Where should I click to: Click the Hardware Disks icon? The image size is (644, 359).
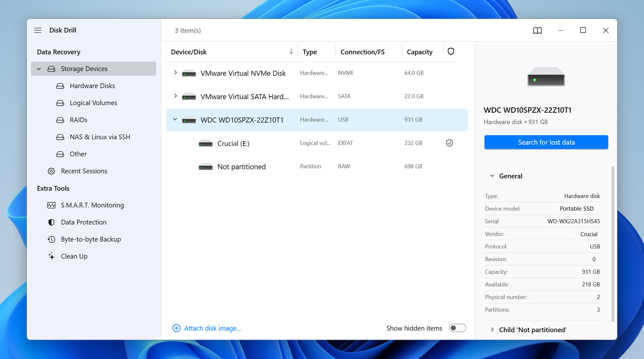click(x=60, y=85)
